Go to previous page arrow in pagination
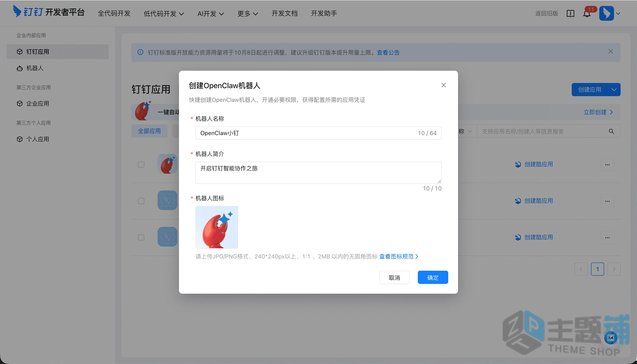 [581, 269]
